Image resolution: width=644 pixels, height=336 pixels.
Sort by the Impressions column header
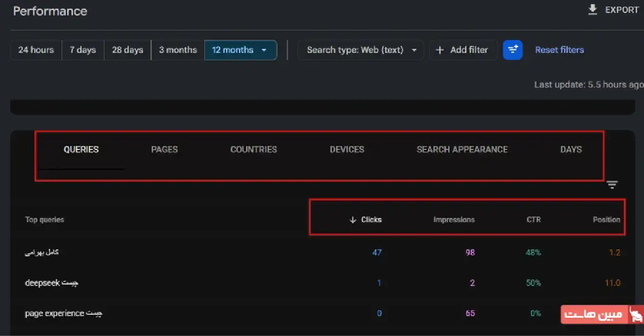coord(454,220)
